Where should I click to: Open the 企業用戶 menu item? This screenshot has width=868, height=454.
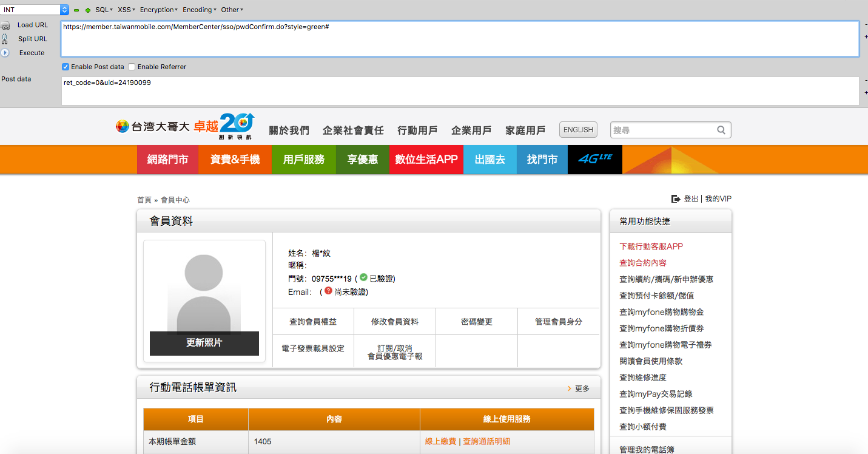(471, 130)
